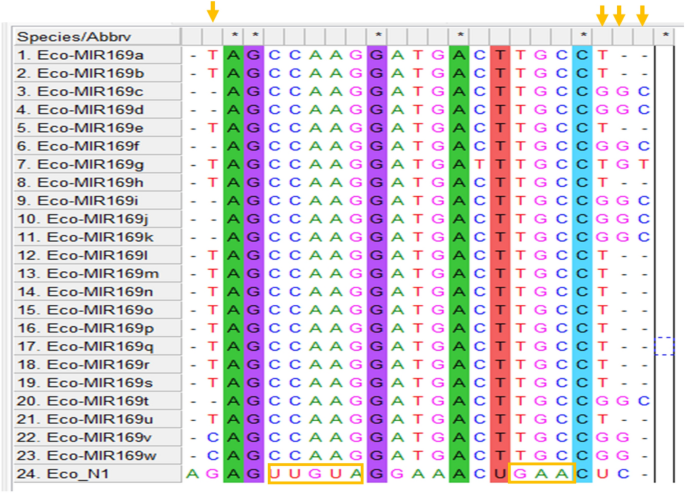Click cyan C cell in Eco-MIR169k row
Image resolution: width=685 pixels, height=493 pixels.
[x=583, y=236]
